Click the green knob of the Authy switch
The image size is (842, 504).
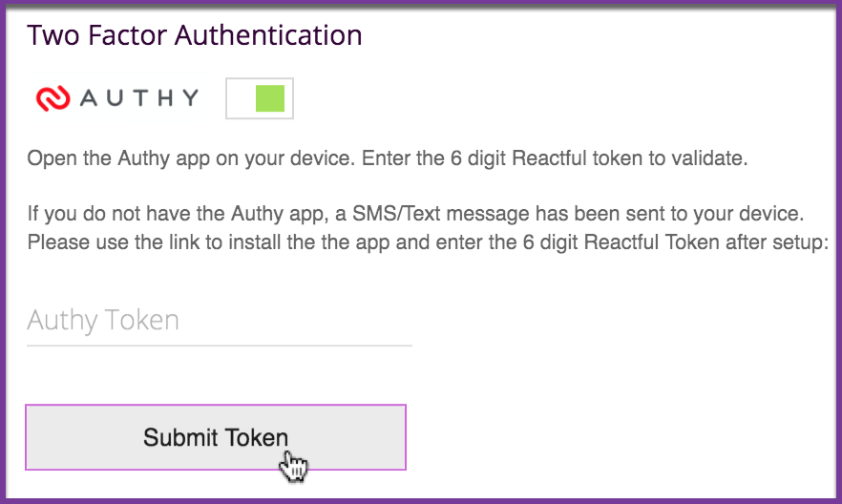tap(271, 98)
